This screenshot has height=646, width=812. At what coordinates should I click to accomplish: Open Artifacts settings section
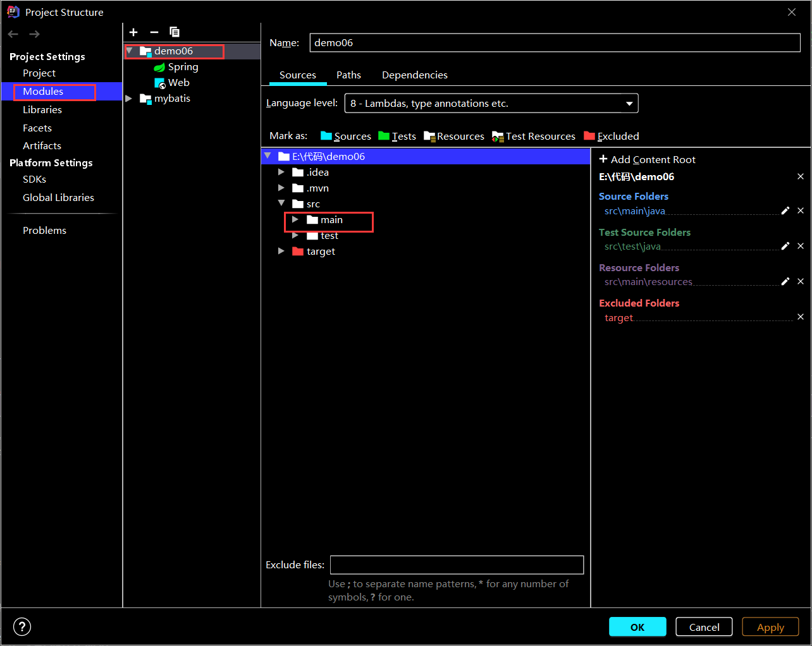coord(42,146)
